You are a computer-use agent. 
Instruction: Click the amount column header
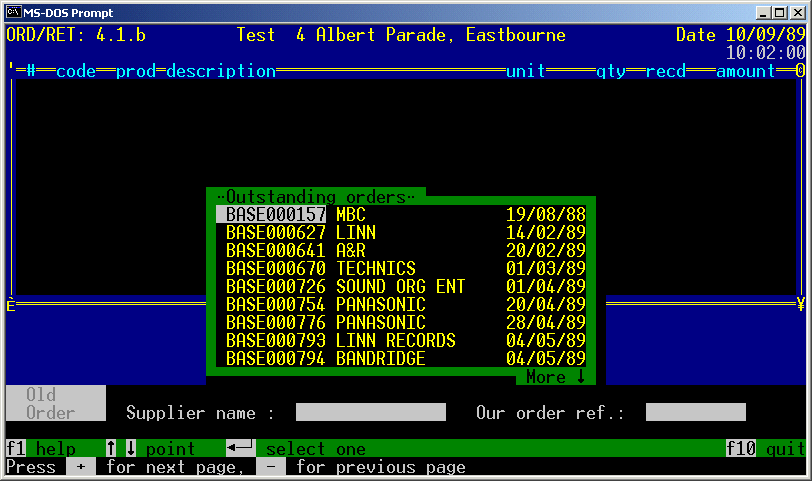pos(745,71)
